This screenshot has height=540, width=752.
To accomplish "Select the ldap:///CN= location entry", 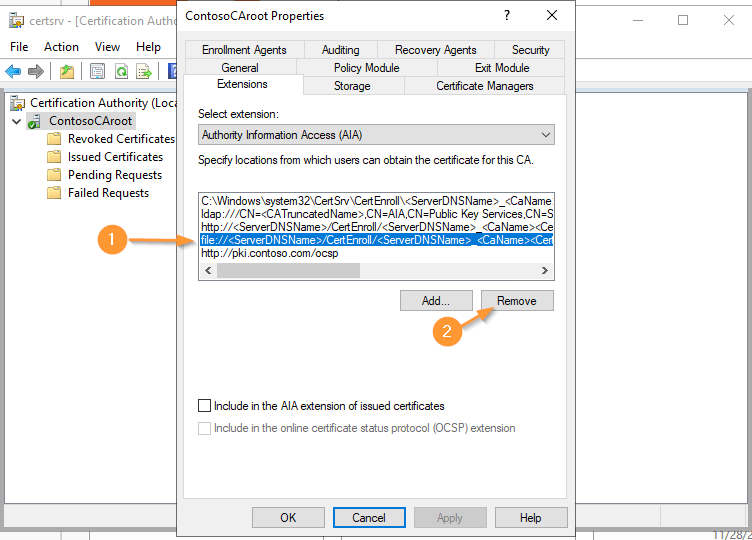I will (376, 214).
